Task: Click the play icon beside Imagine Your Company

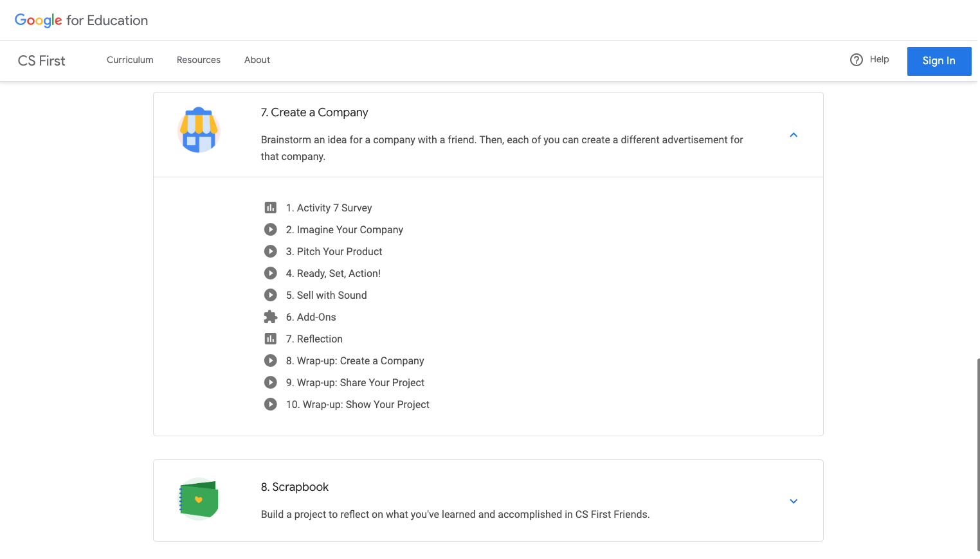Action: tap(270, 229)
